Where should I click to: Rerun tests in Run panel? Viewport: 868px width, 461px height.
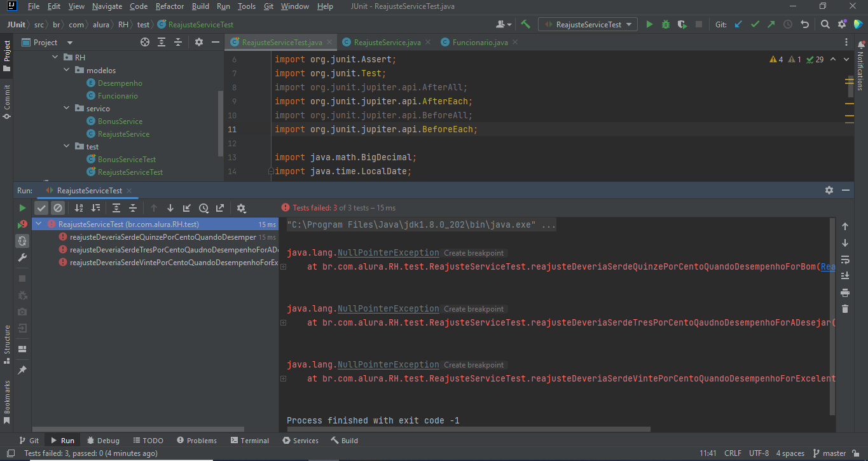[x=22, y=208]
